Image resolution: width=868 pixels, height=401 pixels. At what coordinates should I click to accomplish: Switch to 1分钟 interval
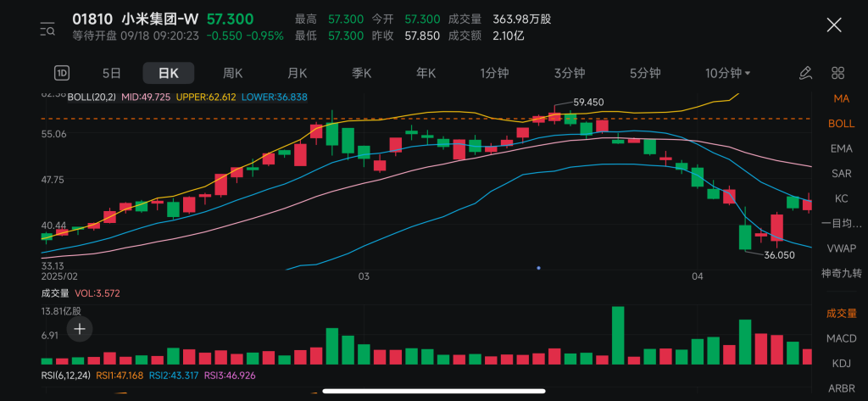(x=494, y=73)
